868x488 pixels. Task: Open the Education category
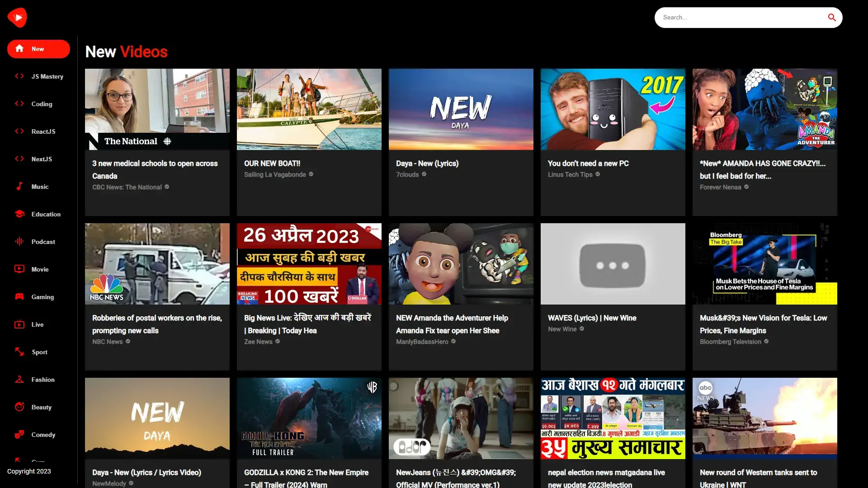click(38, 214)
